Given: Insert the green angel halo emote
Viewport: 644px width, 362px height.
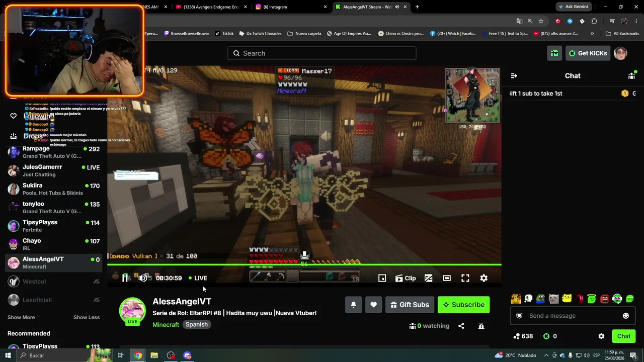Looking at the screenshot, I should coord(592,299).
